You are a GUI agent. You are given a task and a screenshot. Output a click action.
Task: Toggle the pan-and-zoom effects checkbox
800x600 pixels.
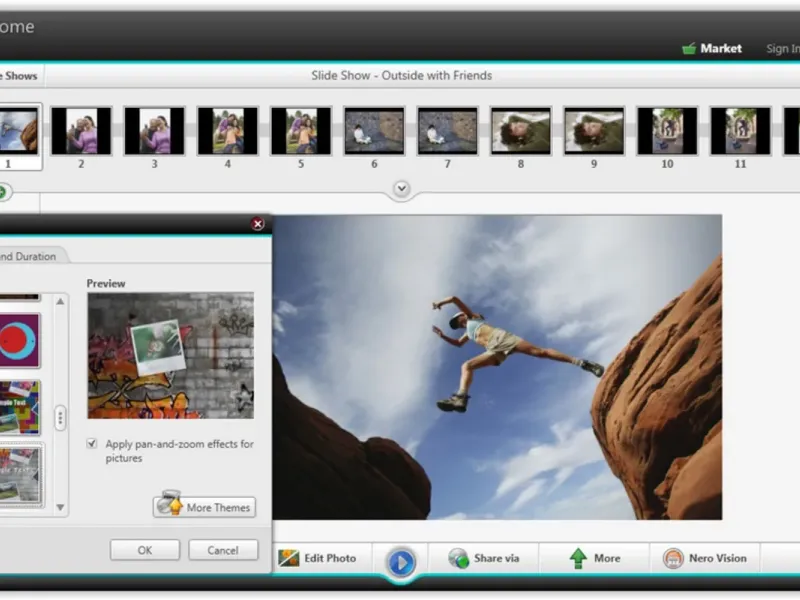[x=92, y=443]
